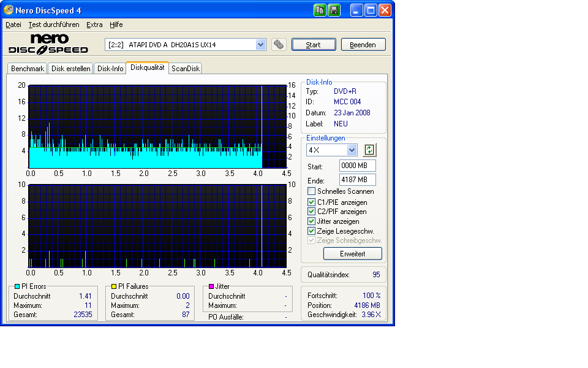Click the green refresh icon next to speed
Screen dimensions: 588x368
click(x=369, y=150)
